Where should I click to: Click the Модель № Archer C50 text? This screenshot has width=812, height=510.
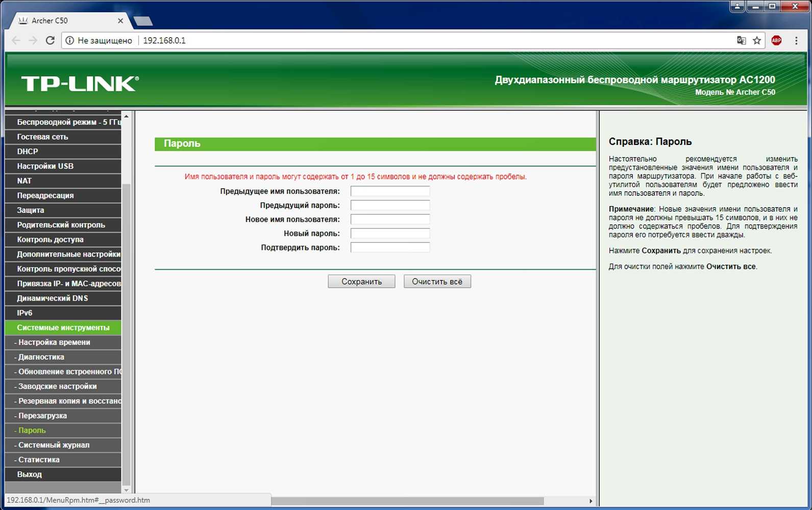click(735, 92)
